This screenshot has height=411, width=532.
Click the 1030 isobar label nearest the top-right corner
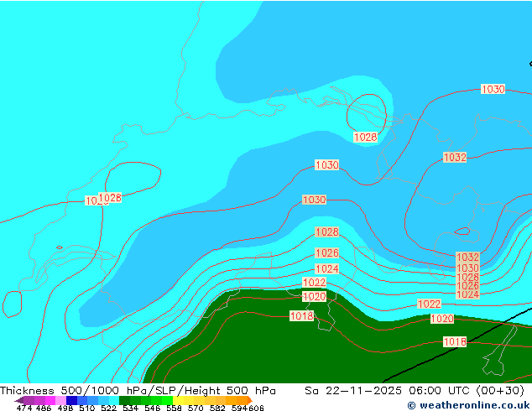(x=493, y=89)
